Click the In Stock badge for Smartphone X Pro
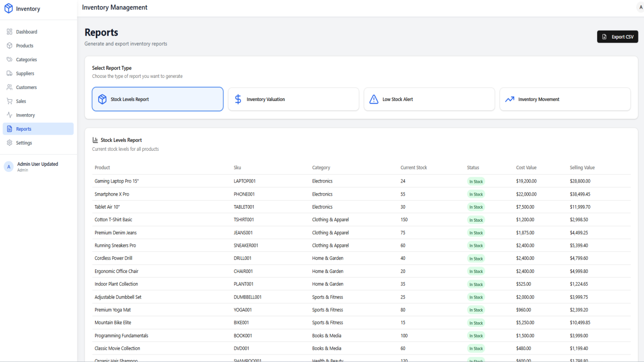This screenshot has height=362, width=644. click(x=476, y=195)
